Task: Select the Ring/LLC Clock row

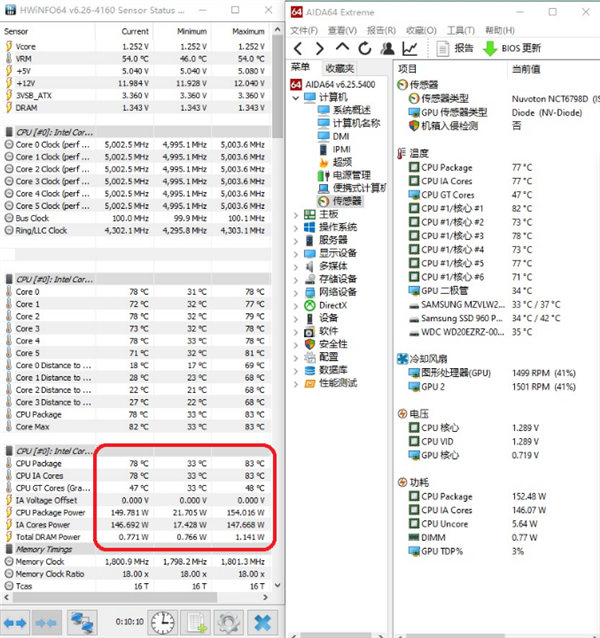Action: tap(135, 231)
